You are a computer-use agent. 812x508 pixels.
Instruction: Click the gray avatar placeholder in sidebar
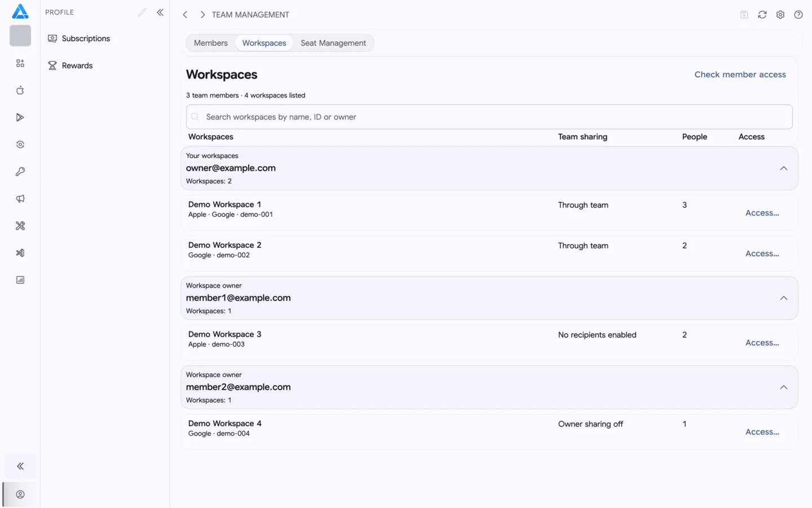click(x=20, y=36)
